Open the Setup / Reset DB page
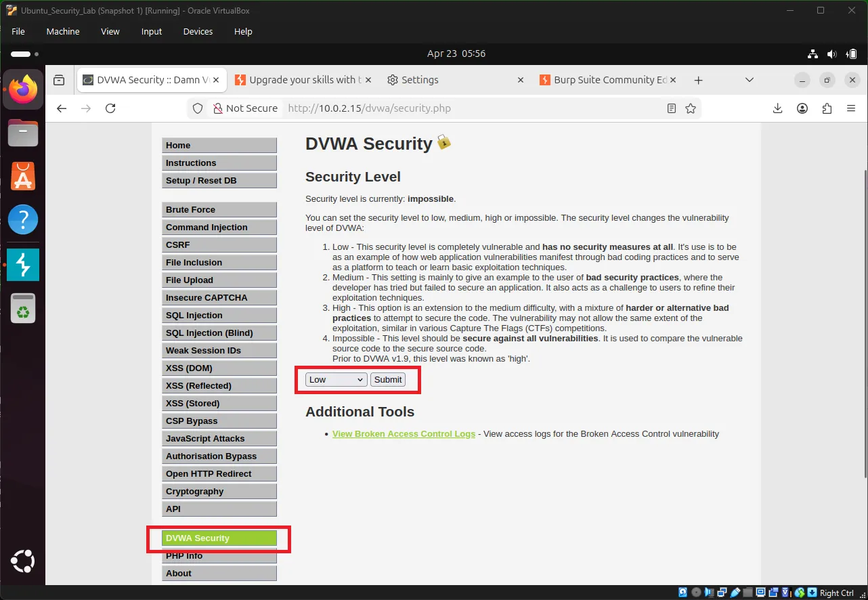868x600 pixels. point(219,180)
